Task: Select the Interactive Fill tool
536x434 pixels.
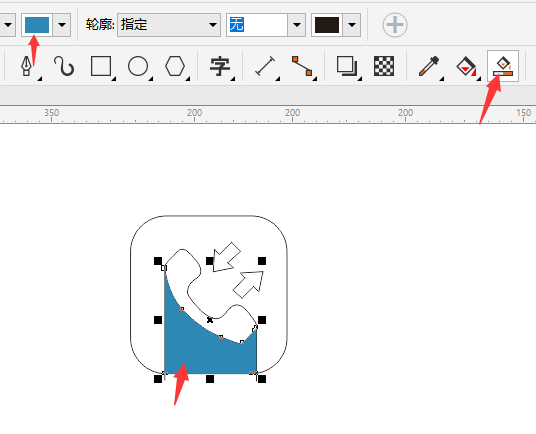Action: (x=466, y=66)
